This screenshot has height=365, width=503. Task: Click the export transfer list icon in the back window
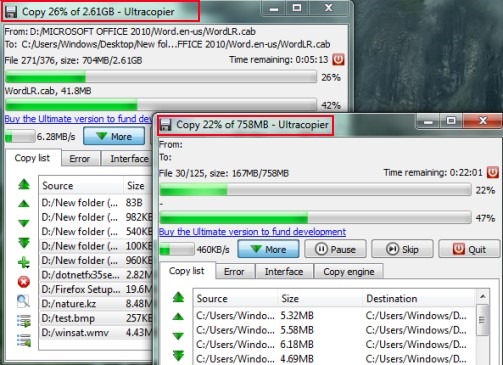pos(24,321)
